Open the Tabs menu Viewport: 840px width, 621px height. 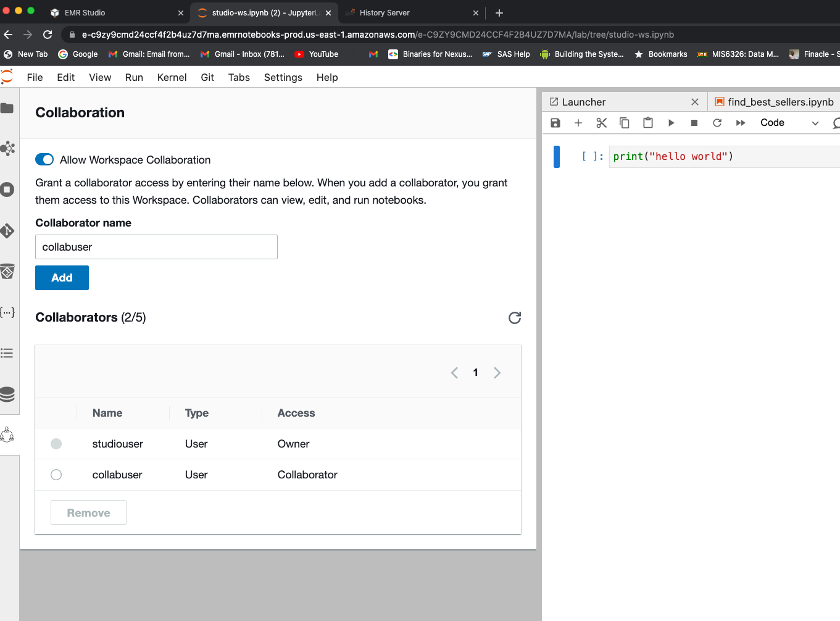(239, 77)
